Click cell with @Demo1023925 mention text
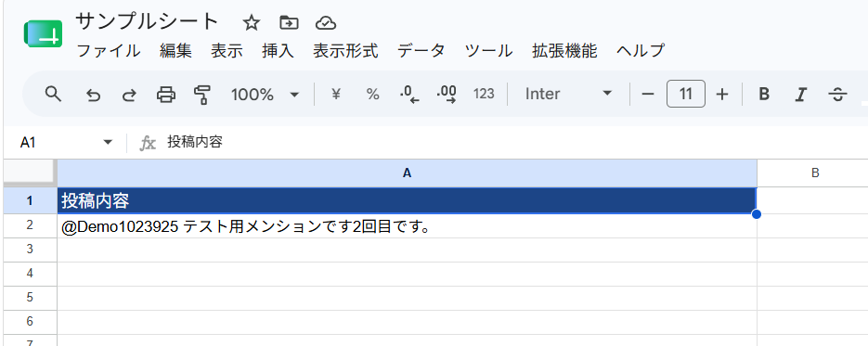 (407, 226)
